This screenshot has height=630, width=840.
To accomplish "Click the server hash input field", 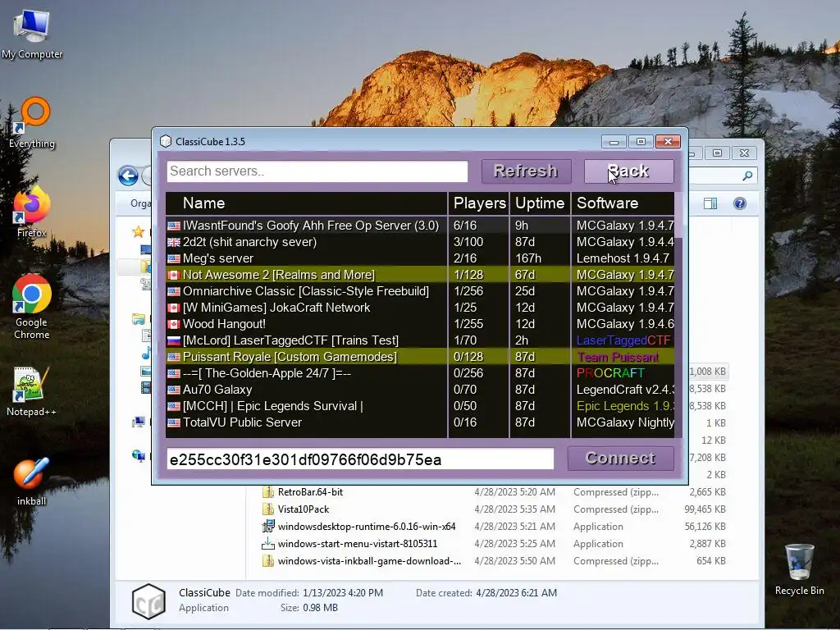I will 360,459.
